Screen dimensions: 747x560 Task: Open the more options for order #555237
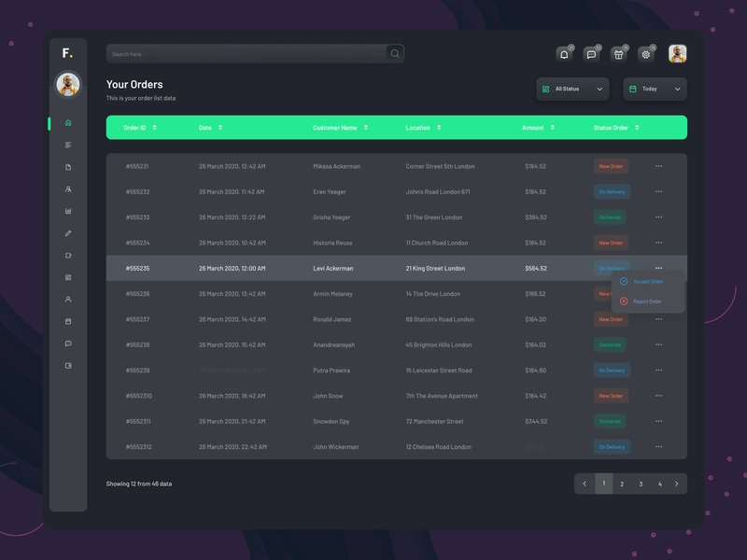tap(658, 319)
